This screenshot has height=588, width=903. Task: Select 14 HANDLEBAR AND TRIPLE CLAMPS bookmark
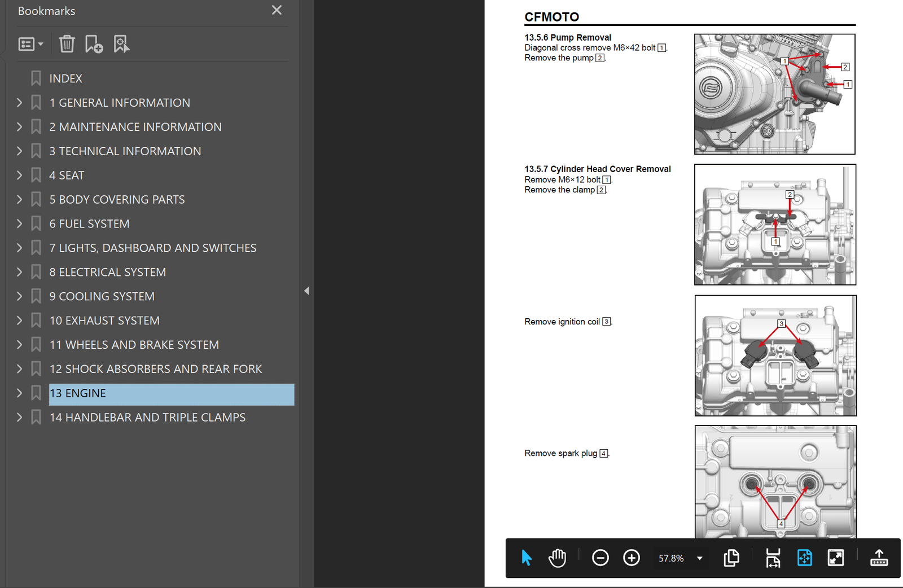click(x=147, y=418)
